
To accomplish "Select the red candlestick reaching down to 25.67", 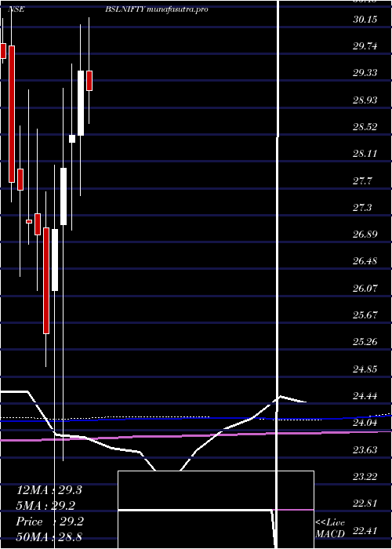I will click(46, 281).
